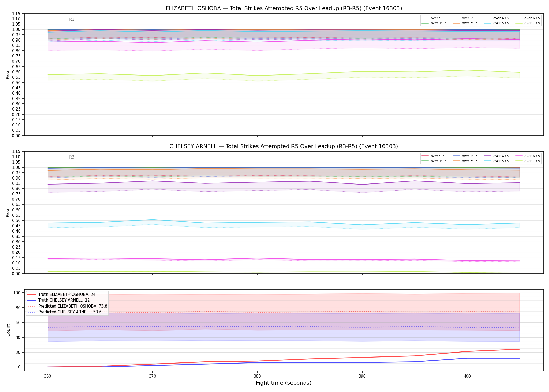
Task: Click the 60 tick on the Count axis
Action: [18, 322]
